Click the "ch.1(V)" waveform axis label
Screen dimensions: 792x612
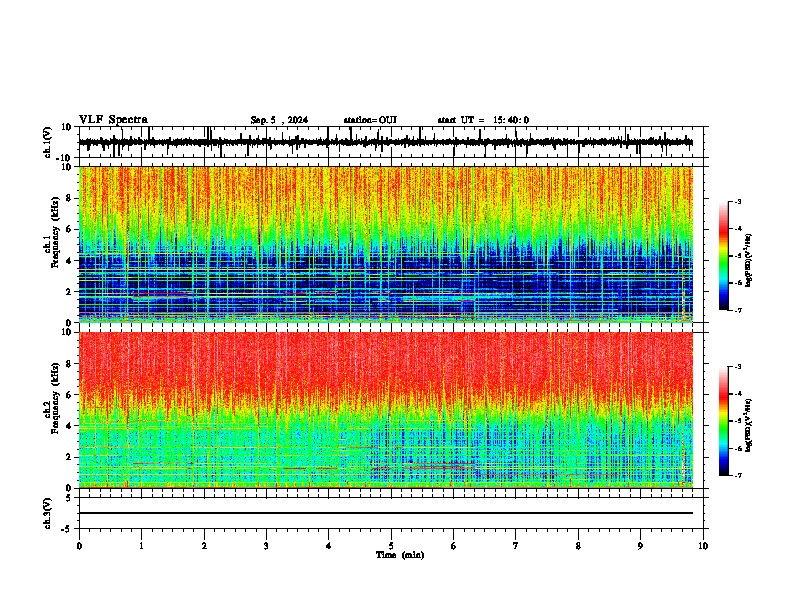pos(48,142)
